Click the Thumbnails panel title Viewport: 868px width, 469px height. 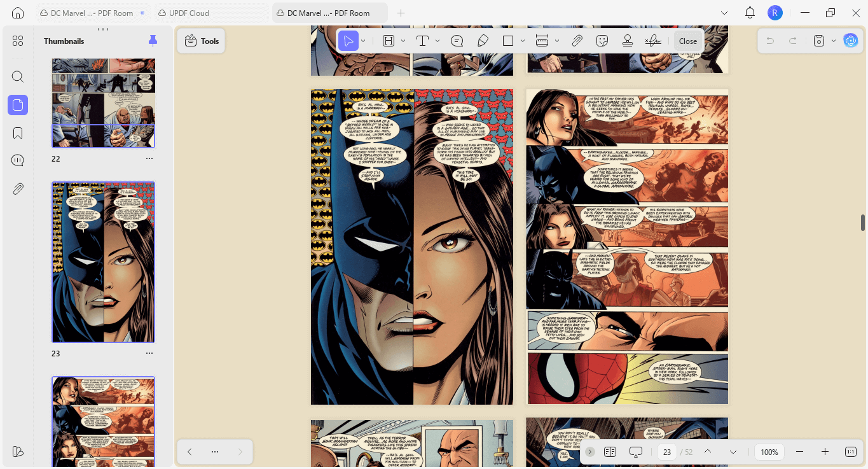(x=64, y=41)
